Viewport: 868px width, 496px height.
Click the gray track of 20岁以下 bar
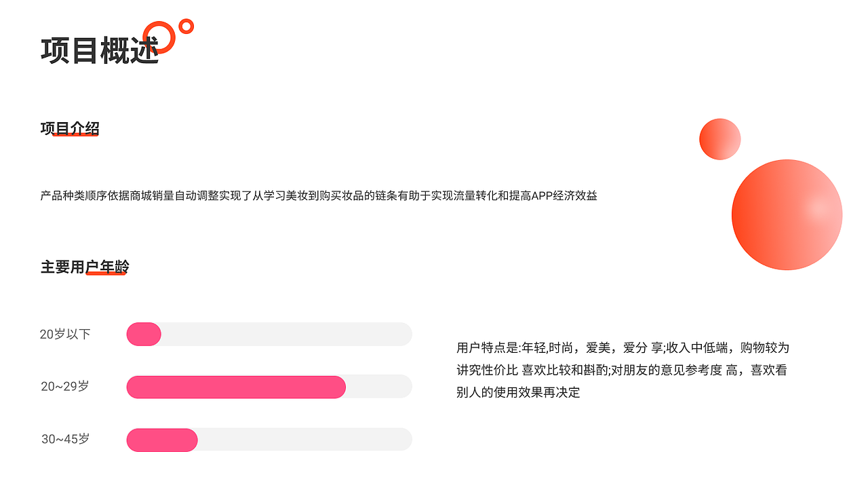coord(287,334)
